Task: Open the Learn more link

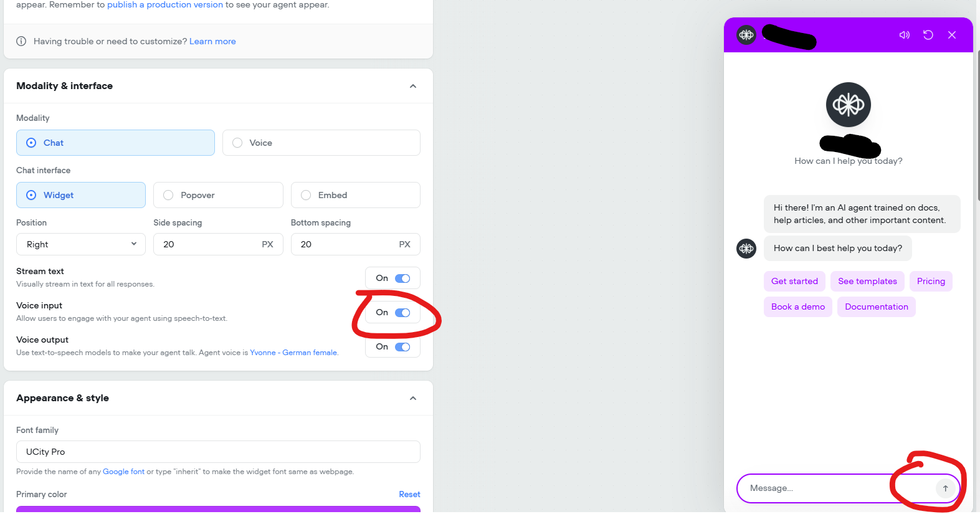Action: point(212,41)
